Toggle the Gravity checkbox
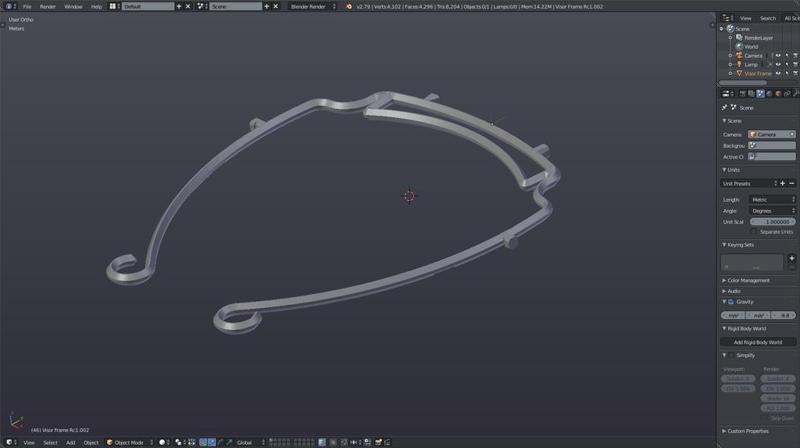This screenshot has width=800, height=448. 731,302
